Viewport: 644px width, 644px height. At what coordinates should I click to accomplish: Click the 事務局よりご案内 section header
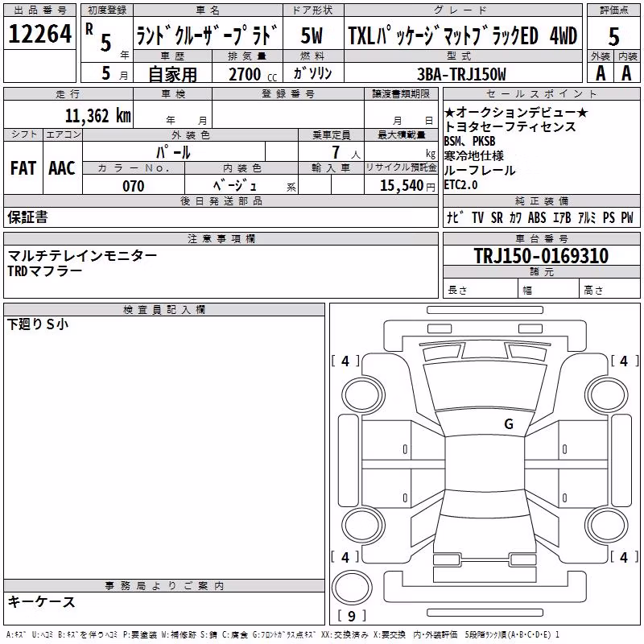164,586
